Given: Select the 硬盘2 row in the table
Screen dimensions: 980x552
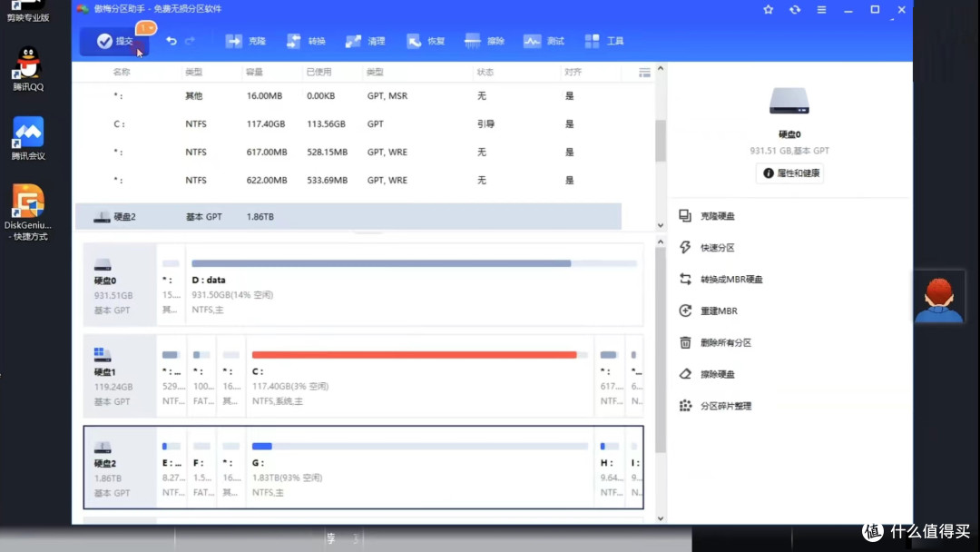Looking at the screenshot, I should 348,217.
